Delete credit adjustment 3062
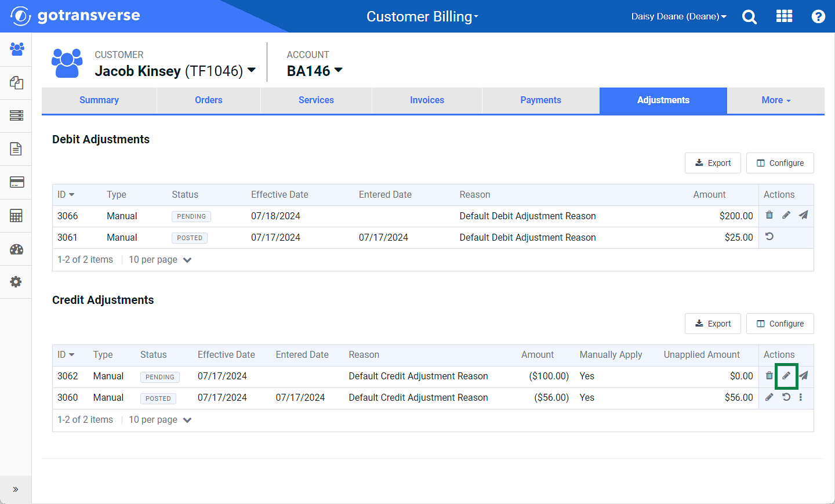Image resolution: width=835 pixels, height=504 pixels. pyautogui.click(x=769, y=376)
